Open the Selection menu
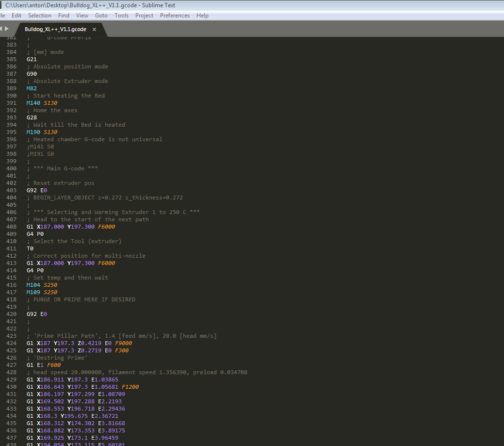Image resolution: width=504 pixels, height=446 pixels. 40,16
